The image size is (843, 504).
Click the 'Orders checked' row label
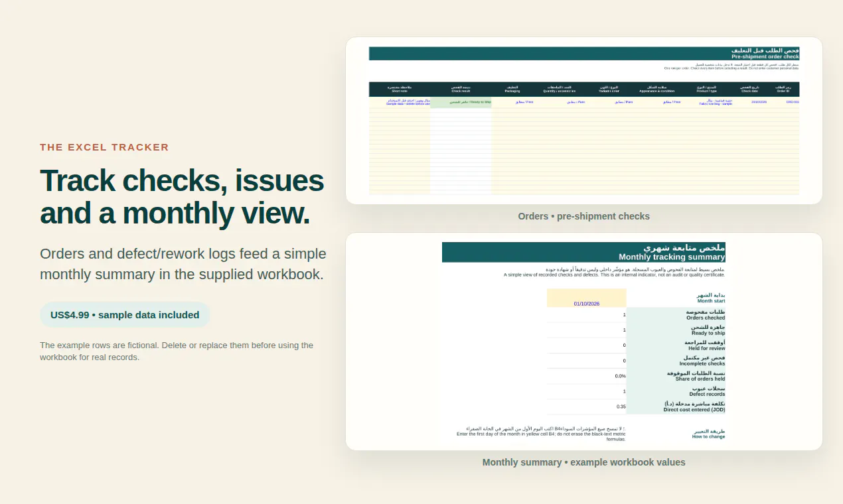706,318
